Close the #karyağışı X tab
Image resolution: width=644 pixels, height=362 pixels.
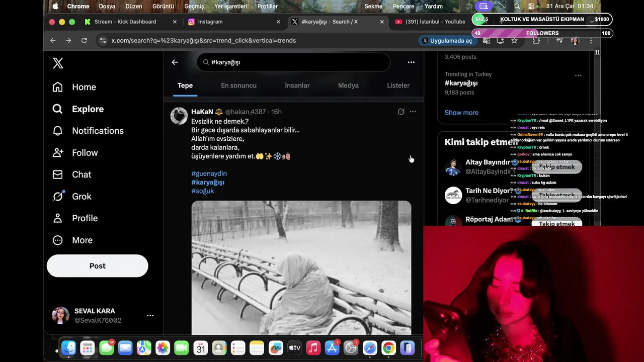click(382, 22)
